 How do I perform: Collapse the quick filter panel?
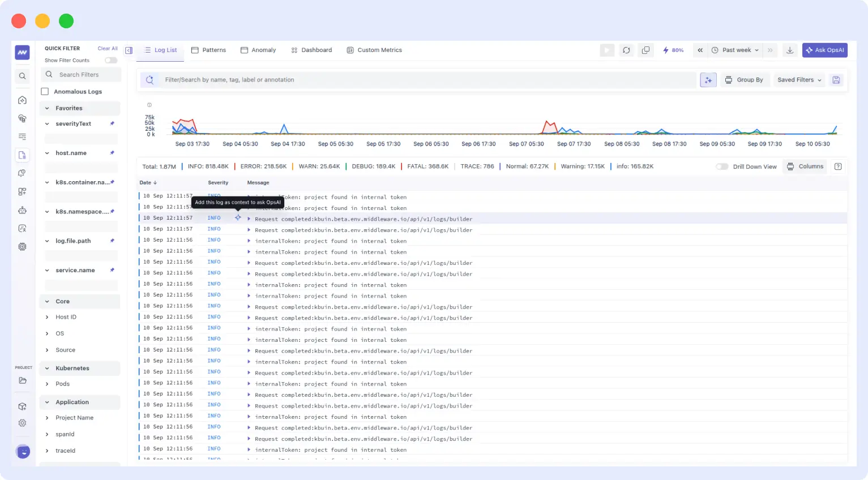coord(129,50)
